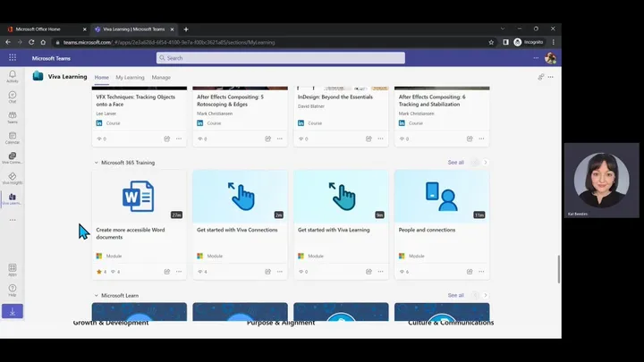Click the download desktop app button
Screen dimensions: 644x362
point(13,311)
